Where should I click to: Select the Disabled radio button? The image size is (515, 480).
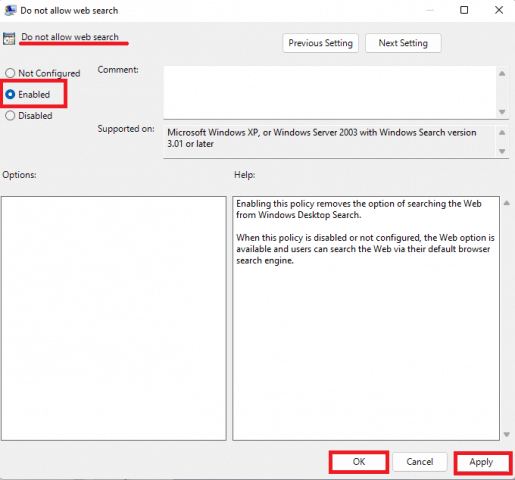[x=10, y=115]
